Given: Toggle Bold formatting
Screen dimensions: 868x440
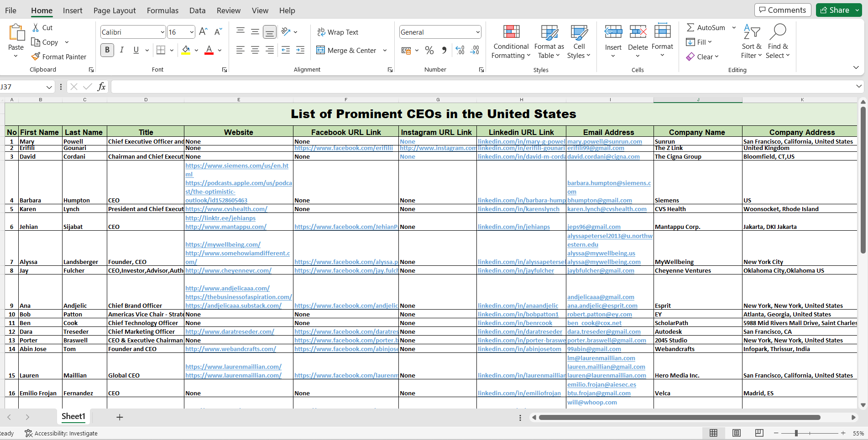Looking at the screenshot, I should [107, 50].
